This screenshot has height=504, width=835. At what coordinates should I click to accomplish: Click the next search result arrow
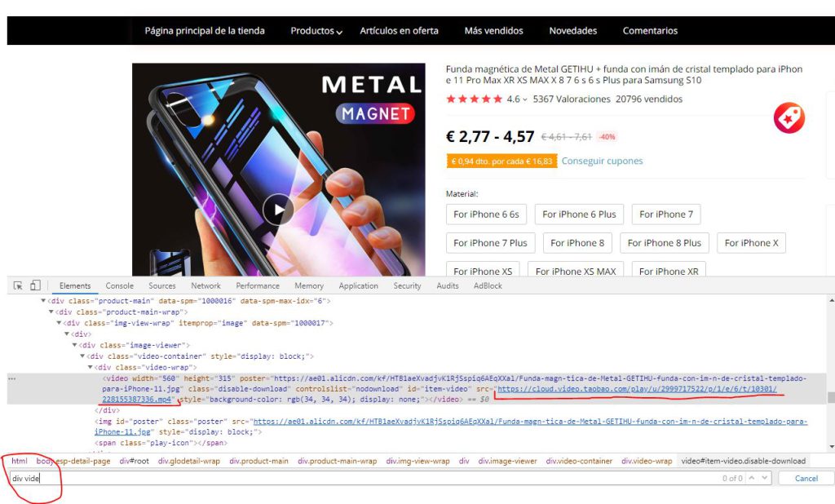[765, 478]
